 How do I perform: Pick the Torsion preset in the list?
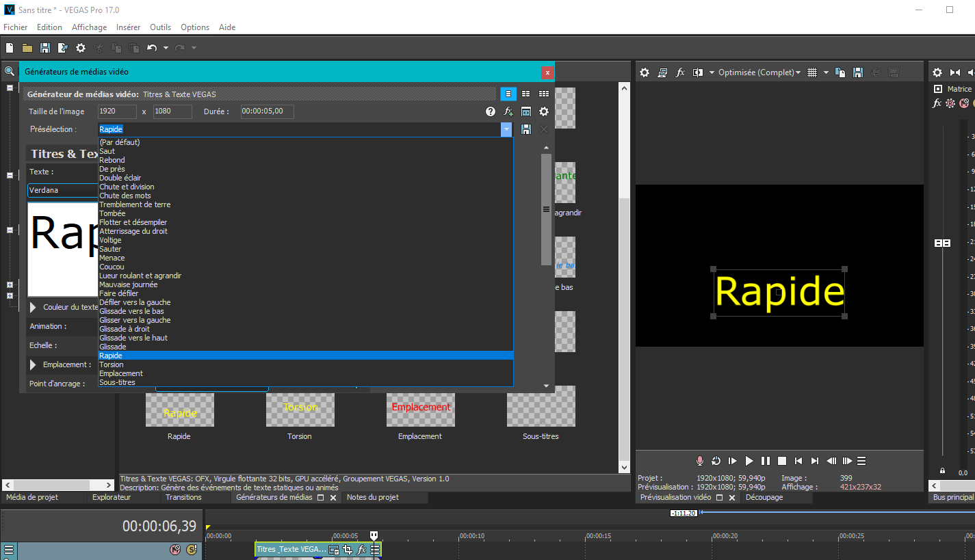pyautogui.click(x=306, y=364)
